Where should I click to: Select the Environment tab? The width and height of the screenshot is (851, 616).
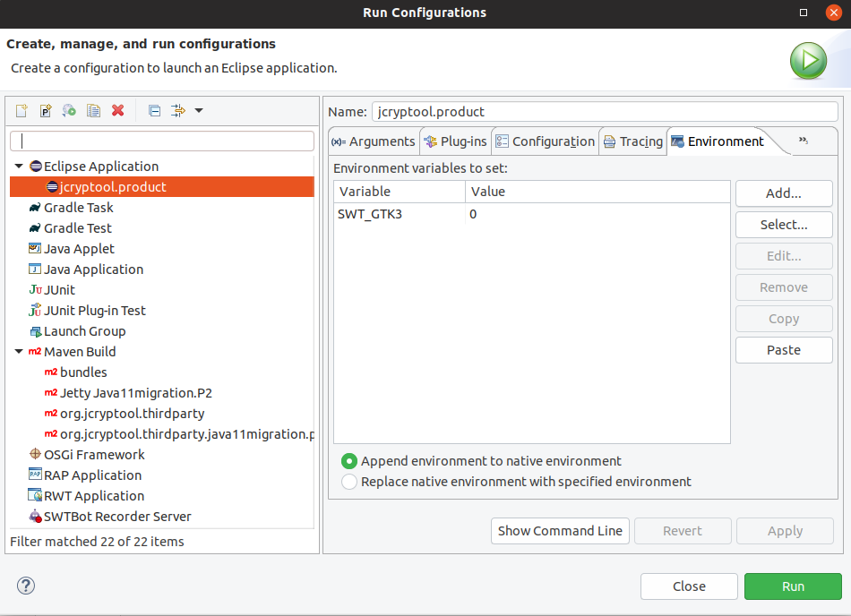tap(718, 141)
